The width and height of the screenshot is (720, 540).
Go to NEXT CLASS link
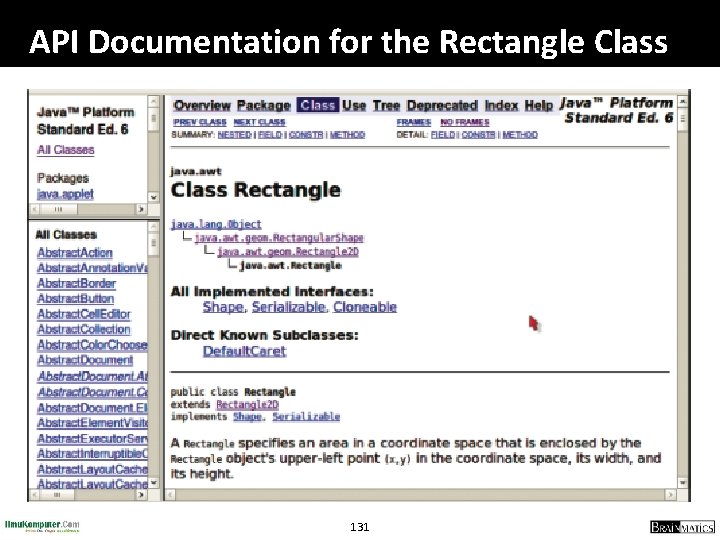point(259,122)
